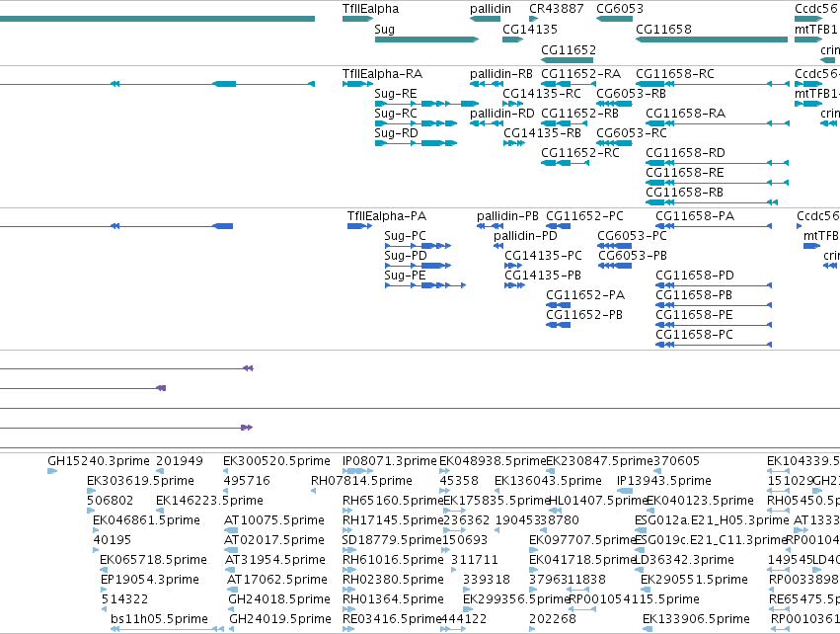Image resolution: width=840 pixels, height=634 pixels.
Task: Select the CG6053-RB transcript
Action: [614, 104]
